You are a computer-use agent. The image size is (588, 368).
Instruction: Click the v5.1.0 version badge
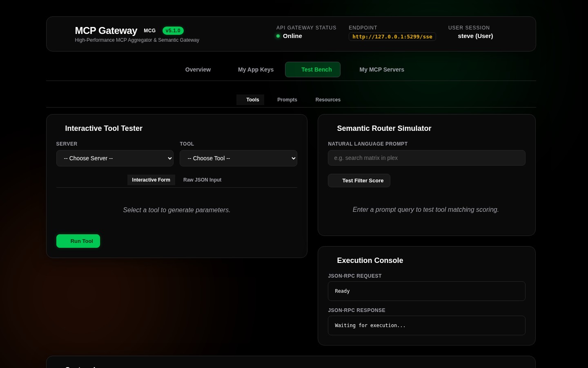click(173, 31)
